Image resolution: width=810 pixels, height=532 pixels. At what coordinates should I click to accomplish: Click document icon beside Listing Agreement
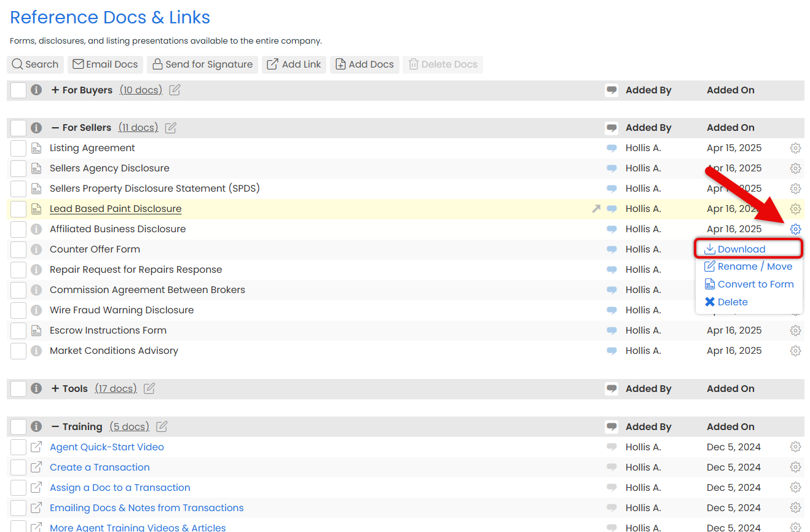coord(37,148)
